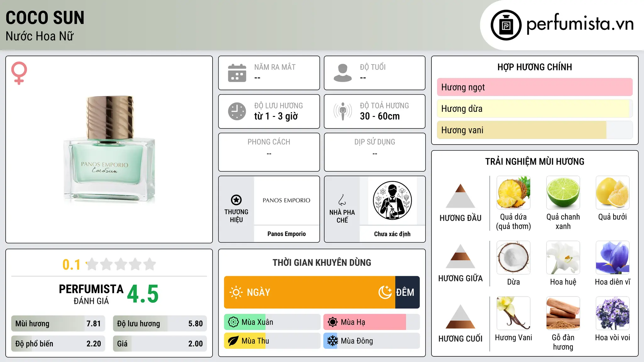This screenshot has width=644, height=362.
Task: Click the COCO SUN title
Action: pyautogui.click(x=45, y=18)
